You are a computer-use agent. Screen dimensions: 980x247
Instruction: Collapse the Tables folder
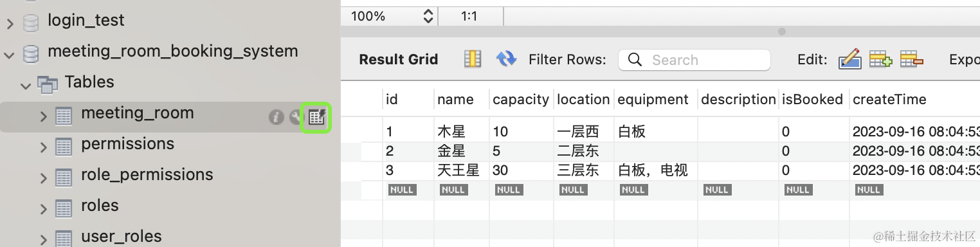[x=26, y=86]
